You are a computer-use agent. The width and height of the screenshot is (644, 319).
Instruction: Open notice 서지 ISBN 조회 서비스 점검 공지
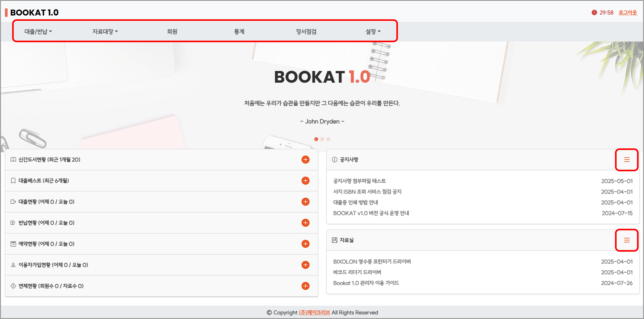coord(367,191)
